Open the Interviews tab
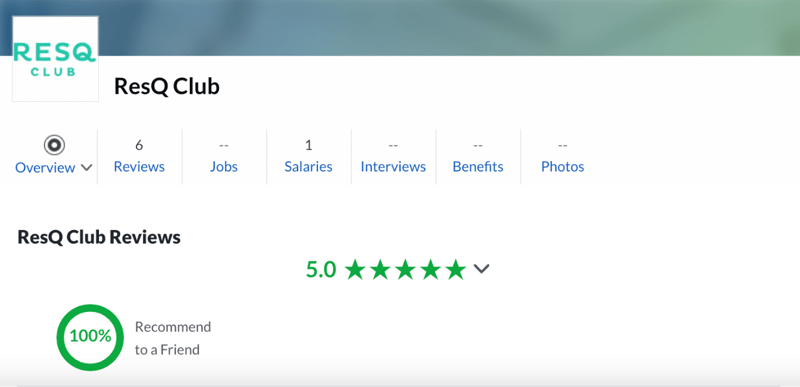Screen dimensions: 800x387 coord(393,167)
